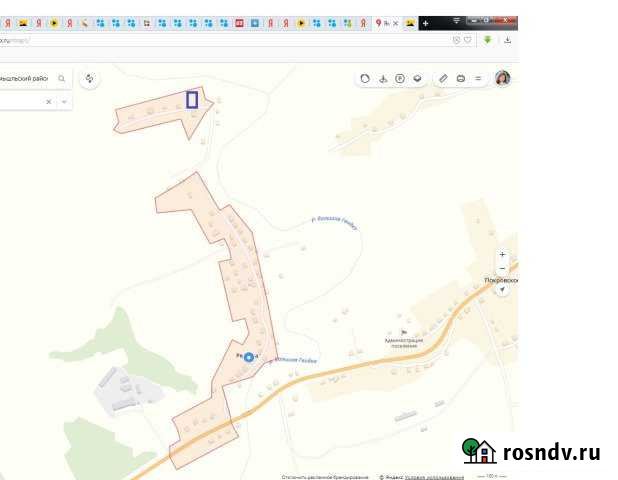Click the blue location pin marker
The height and width of the screenshot is (480, 618).
pos(249,357)
